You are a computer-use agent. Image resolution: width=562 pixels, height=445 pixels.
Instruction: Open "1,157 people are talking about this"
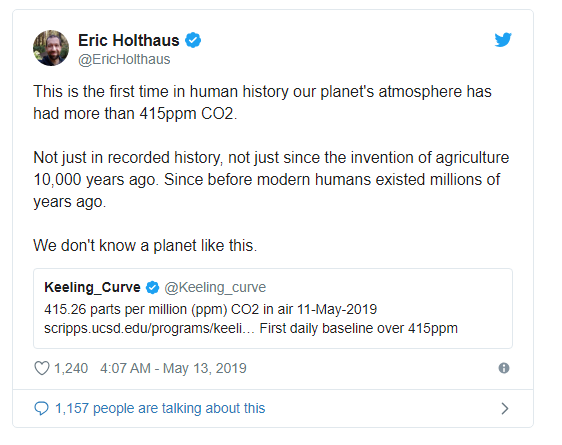160,408
